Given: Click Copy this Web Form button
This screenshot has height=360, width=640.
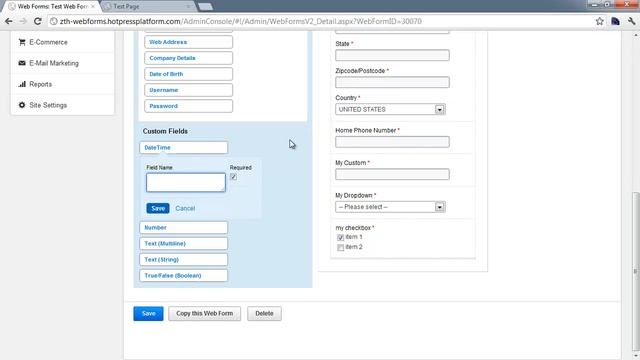Looking at the screenshot, I should (204, 313).
